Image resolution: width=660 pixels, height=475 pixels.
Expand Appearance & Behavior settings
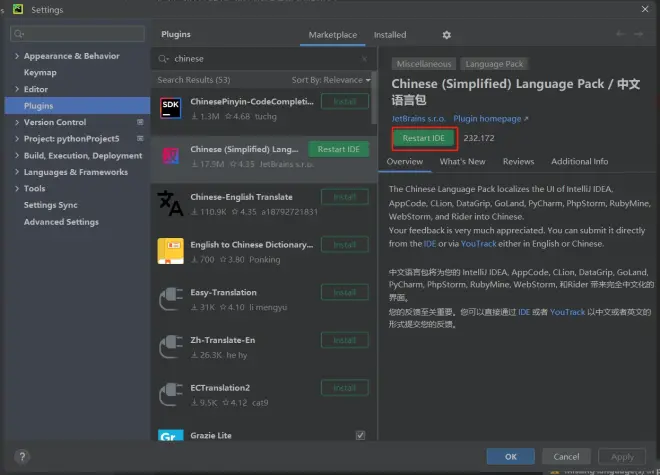pos(17,56)
